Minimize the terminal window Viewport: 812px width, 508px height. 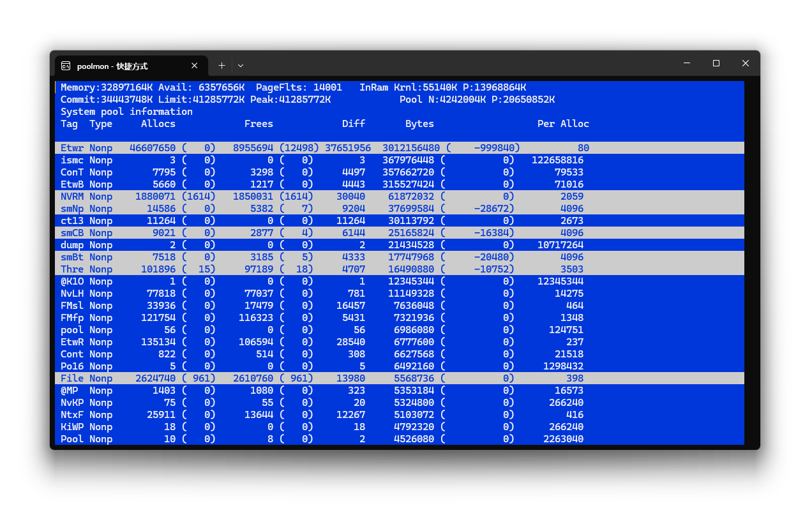point(687,63)
